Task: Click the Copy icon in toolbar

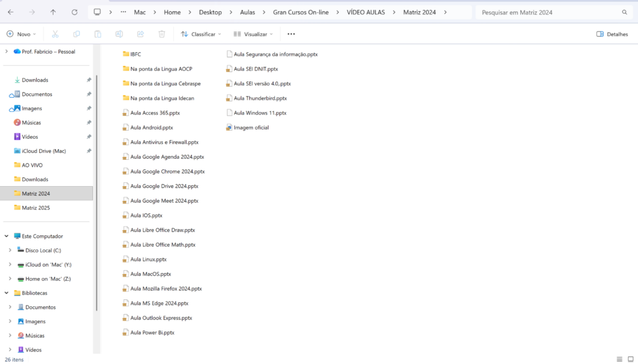Action: click(77, 34)
